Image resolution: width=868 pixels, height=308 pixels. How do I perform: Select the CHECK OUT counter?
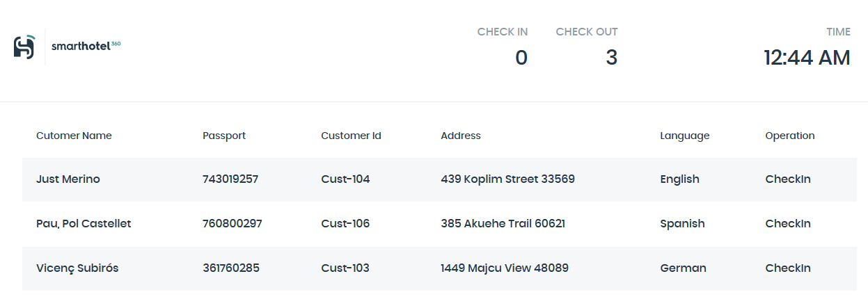click(586, 47)
